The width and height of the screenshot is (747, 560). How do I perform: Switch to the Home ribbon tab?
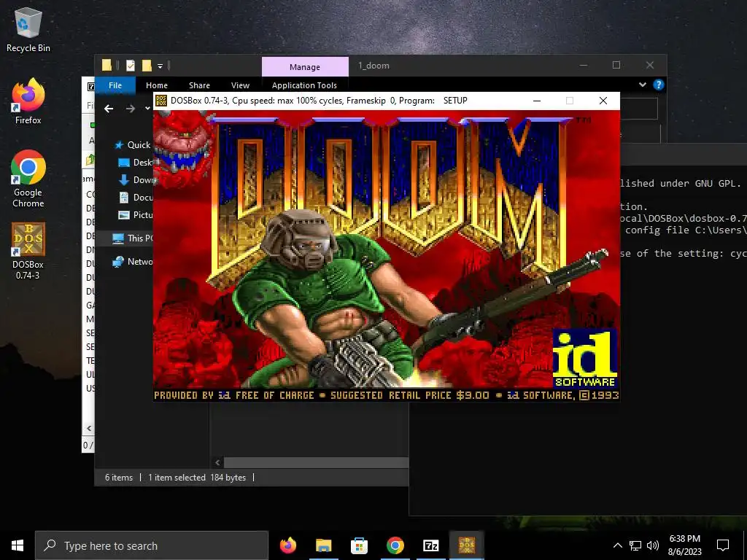click(157, 85)
